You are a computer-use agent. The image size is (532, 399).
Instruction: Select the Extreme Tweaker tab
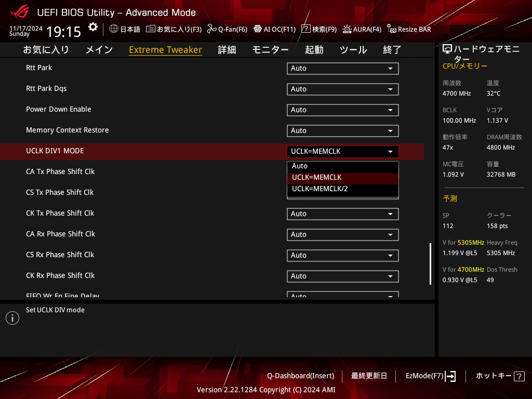166,49
